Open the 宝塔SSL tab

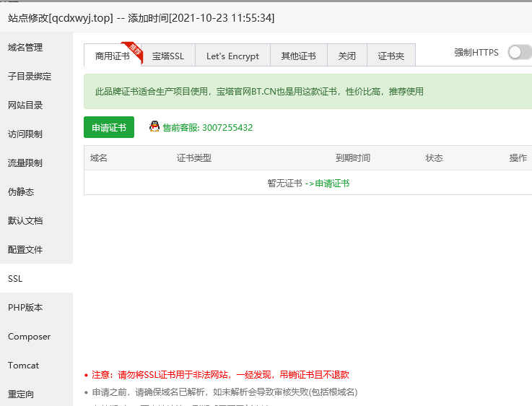click(x=168, y=56)
